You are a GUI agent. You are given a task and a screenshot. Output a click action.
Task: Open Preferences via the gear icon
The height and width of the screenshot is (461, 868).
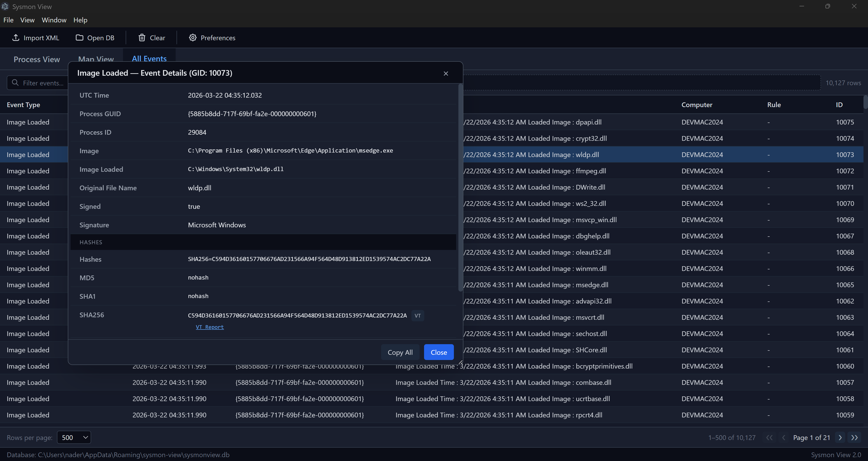click(192, 38)
